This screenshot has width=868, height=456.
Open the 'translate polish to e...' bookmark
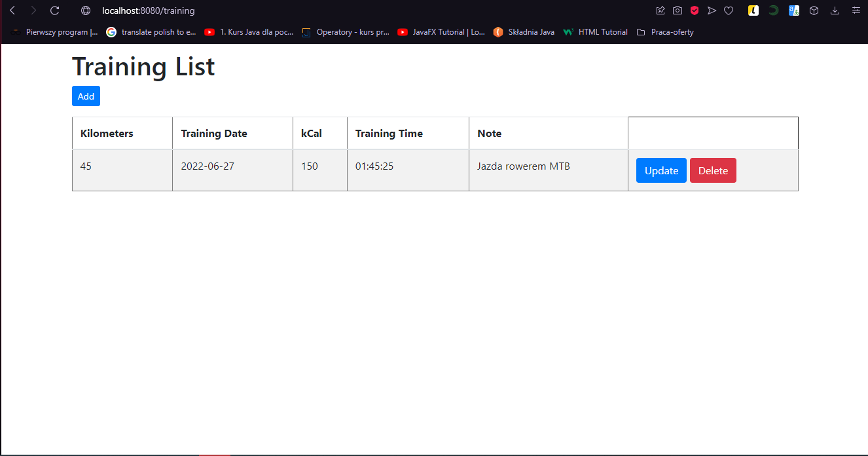click(x=151, y=31)
